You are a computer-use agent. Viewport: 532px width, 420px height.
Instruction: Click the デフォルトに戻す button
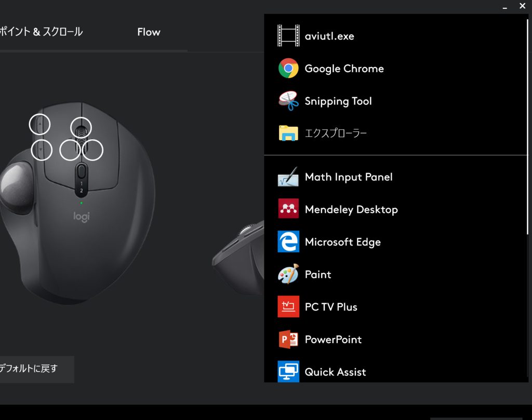[x=37, y=369]
